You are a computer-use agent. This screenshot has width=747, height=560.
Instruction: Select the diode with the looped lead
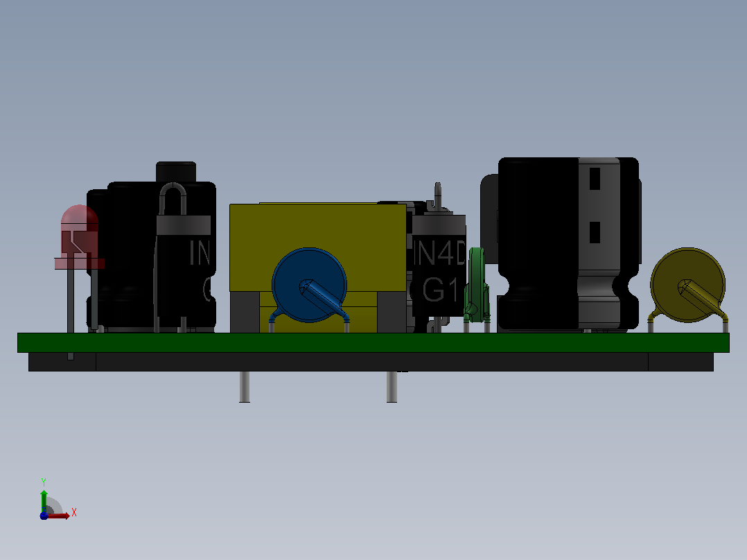pyautogui.click(x=184, y=265)
